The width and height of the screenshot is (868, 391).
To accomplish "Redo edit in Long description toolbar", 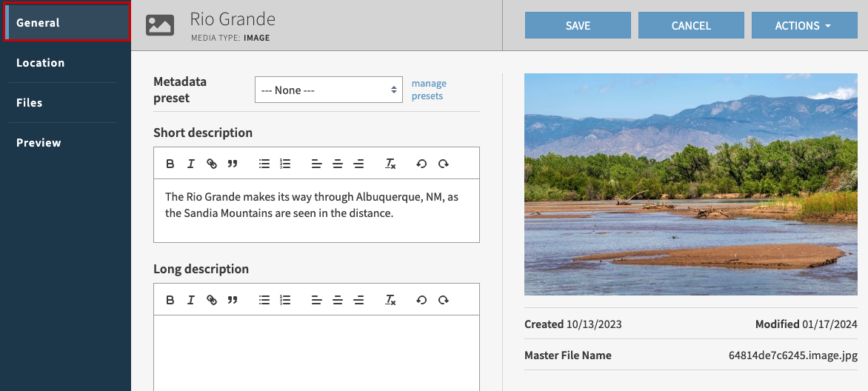I will pos(443,300).
